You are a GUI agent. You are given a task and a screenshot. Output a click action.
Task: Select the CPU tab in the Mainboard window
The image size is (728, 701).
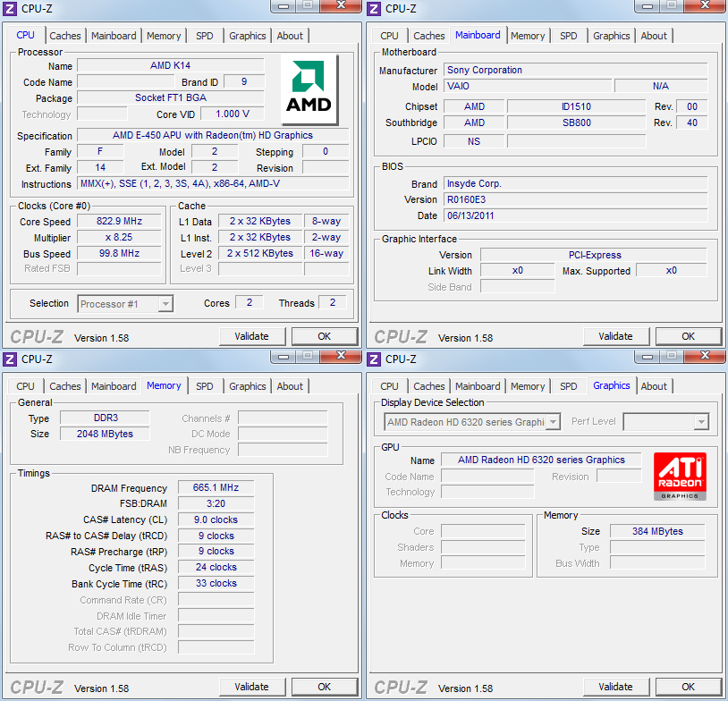[x=389, y=36]
